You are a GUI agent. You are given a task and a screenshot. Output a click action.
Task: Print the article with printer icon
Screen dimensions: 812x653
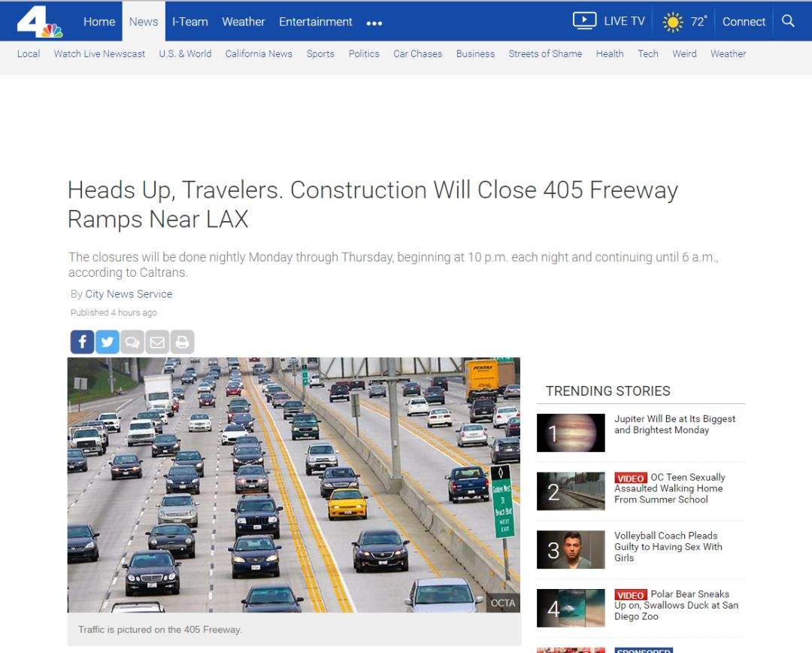point(182,342)
